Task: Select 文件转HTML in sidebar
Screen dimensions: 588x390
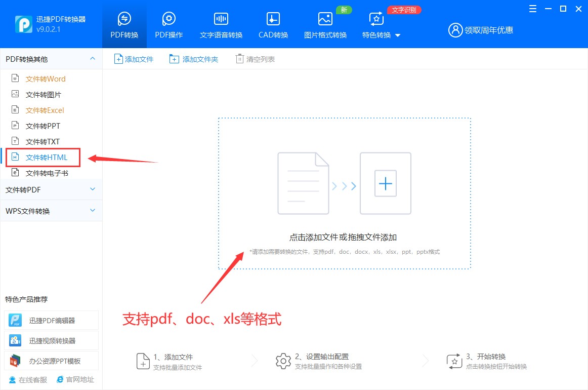Action: point(47,158)
